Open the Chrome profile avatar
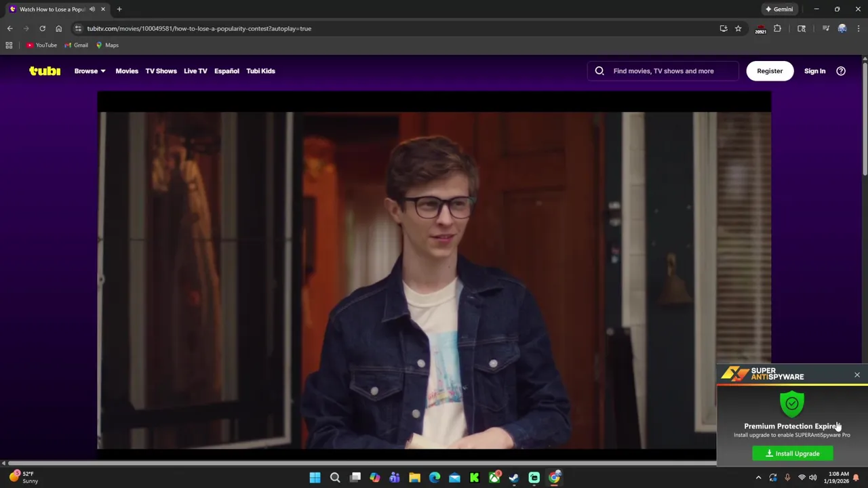 (x=842, y=28)
